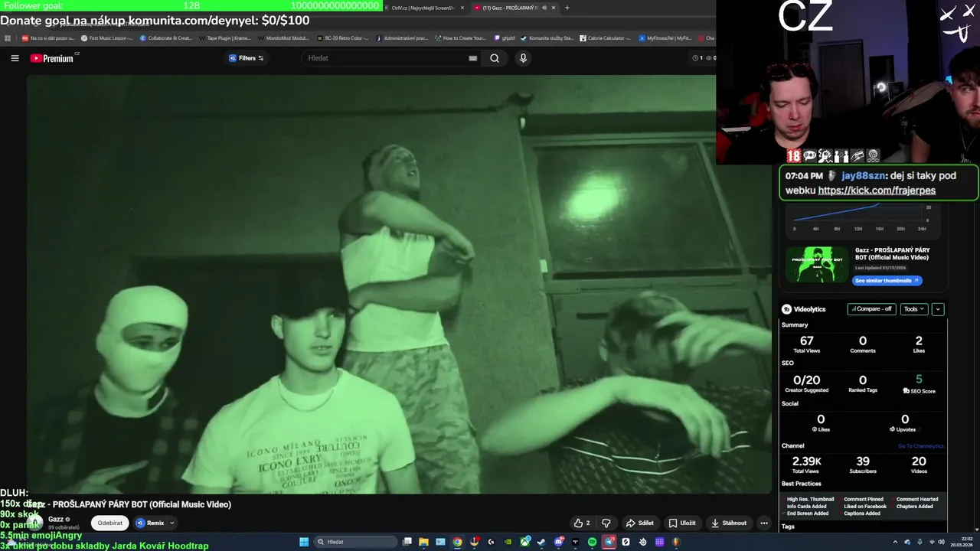Open the Gazz channel name
Screen dimensions: 980x551
56,519
